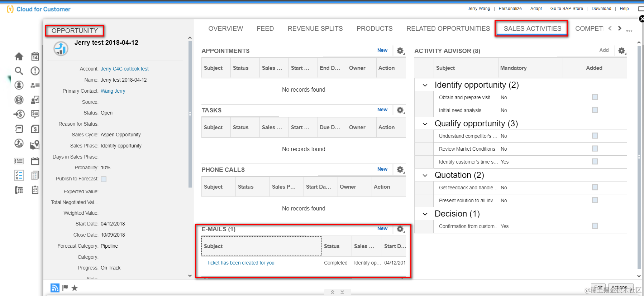The image size is (644, 296).
Task: Open the dollar document icon in sidebar
Action: (35, 129)
